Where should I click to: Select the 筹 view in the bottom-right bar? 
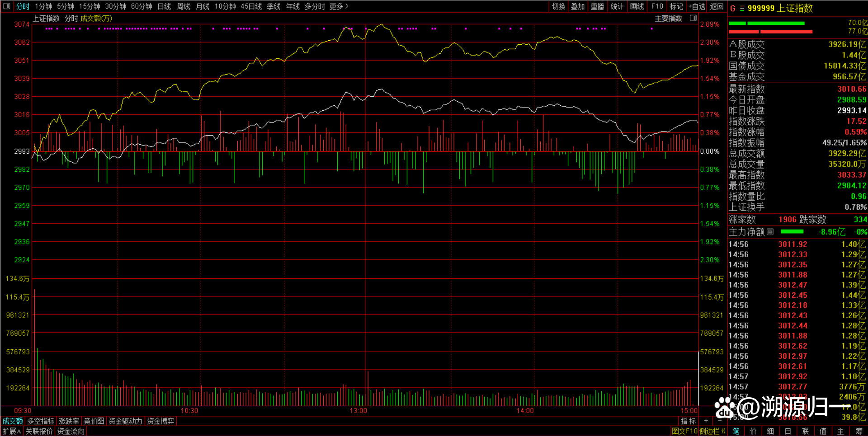click(859, 431)
